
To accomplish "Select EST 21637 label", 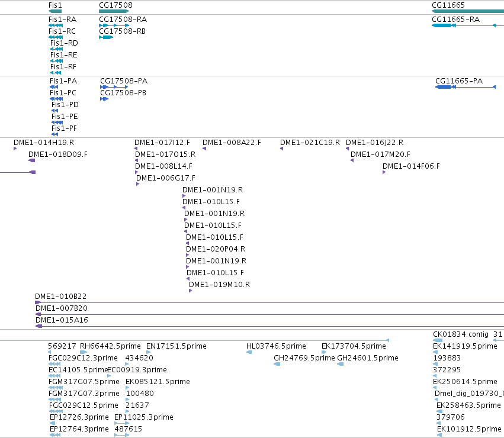I will (137, 406).
